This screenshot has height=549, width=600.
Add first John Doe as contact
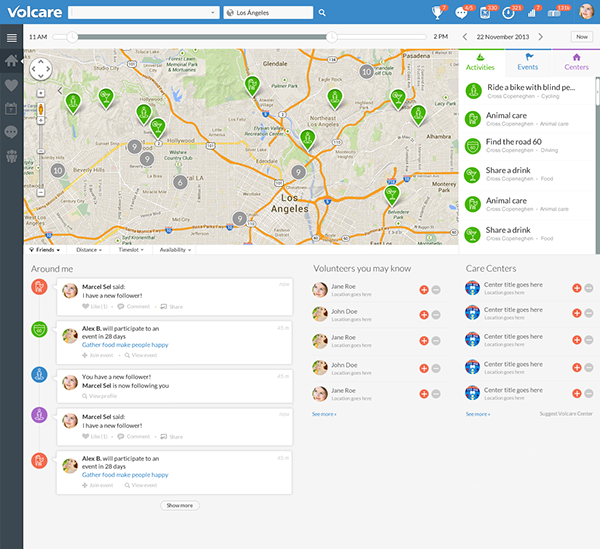(x=424, y=315)
